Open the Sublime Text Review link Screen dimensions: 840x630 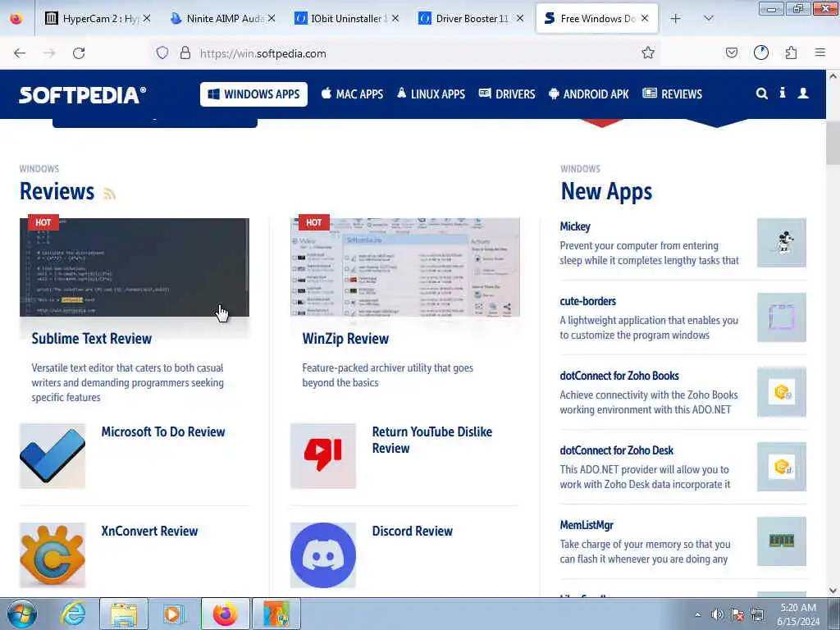(x=92, y=339)
